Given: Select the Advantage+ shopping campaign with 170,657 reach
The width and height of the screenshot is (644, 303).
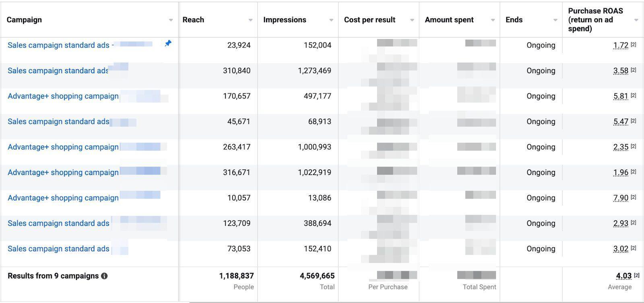Looking at the screenshot, I should 63,96.
